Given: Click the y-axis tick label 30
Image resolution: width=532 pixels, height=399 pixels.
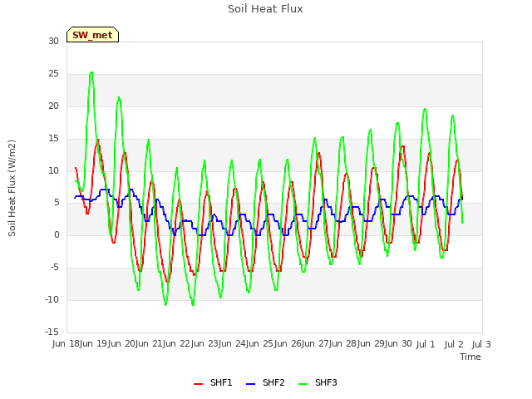Looking at the screenshot, I should click(53, 41).
